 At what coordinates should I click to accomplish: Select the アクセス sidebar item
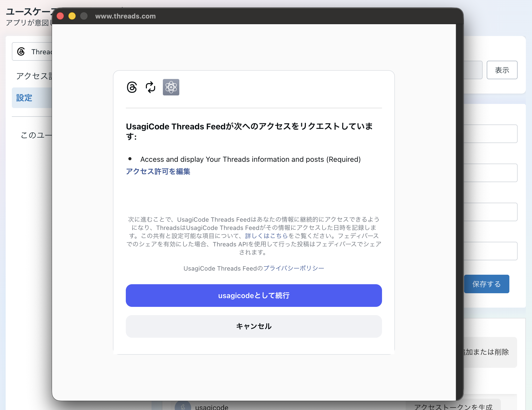(x=34, y=76)
